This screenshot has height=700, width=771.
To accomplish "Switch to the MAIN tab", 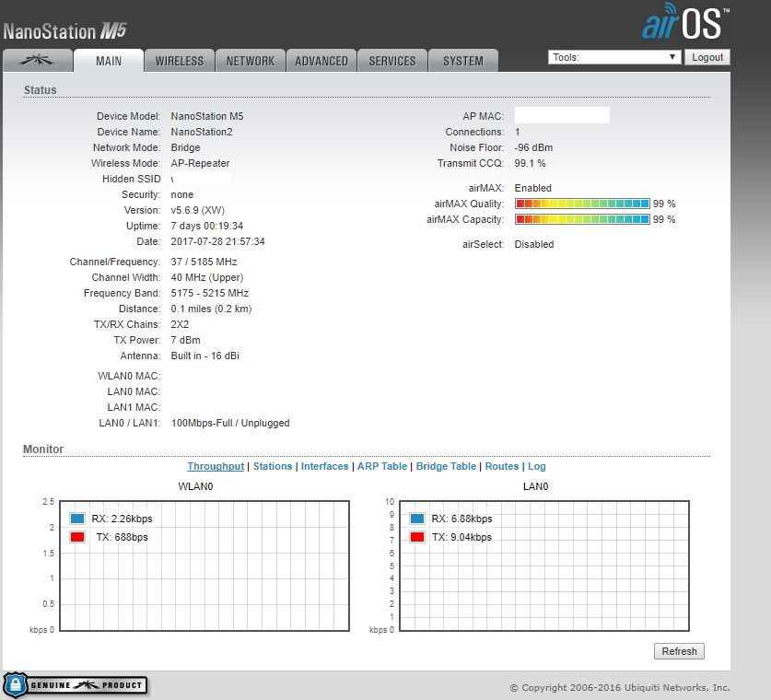I will point(109,61).
